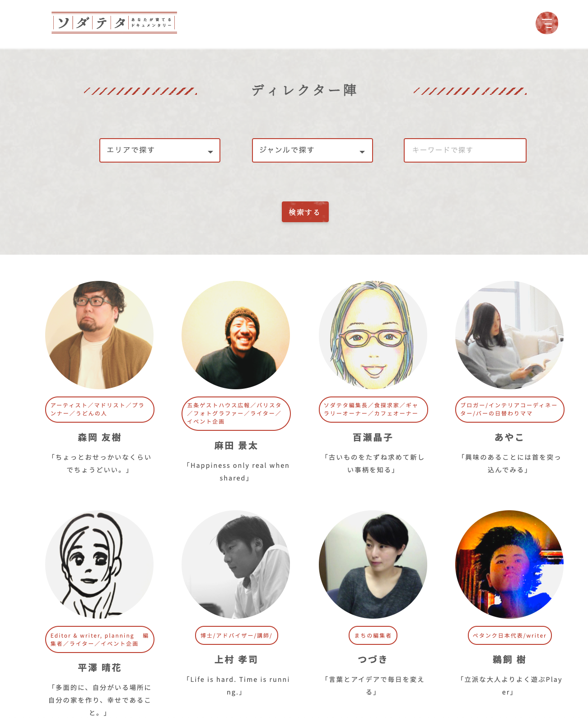Click the ソダテタ site logo
588x718 pixels.
pyautogui.click(x=114, y=23)
